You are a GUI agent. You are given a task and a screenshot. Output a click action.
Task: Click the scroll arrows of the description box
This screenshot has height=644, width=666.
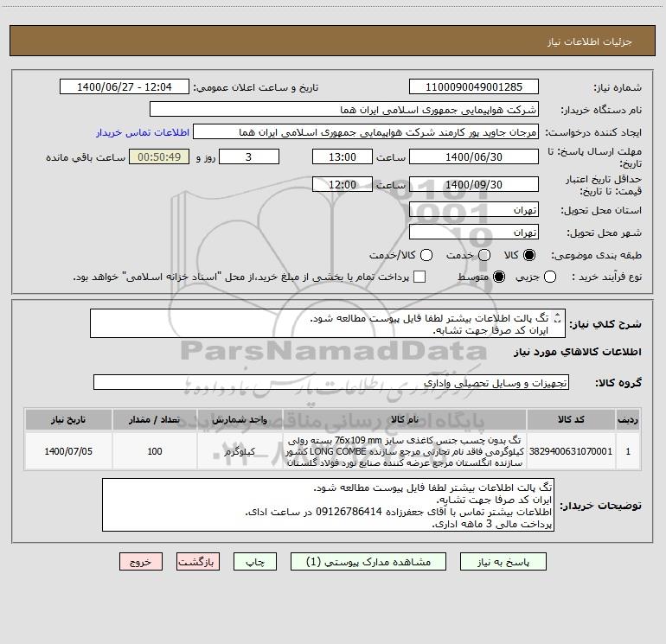point(558,317)
